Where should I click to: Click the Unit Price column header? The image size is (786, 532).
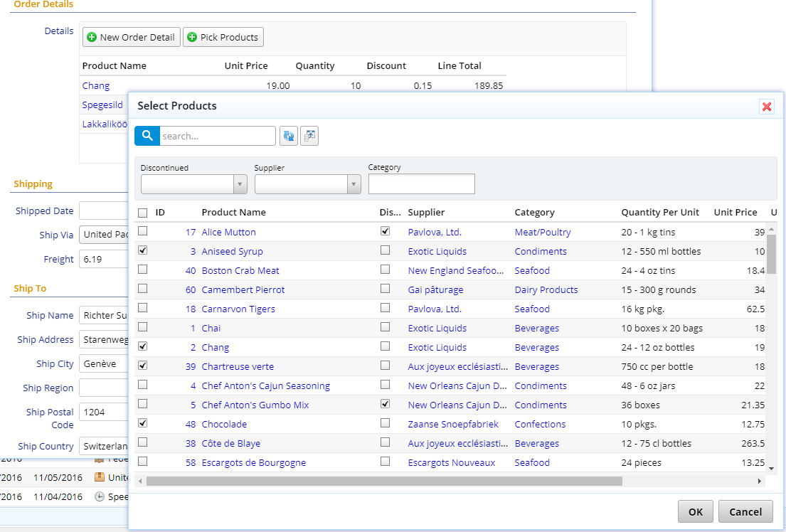point(735,212)
